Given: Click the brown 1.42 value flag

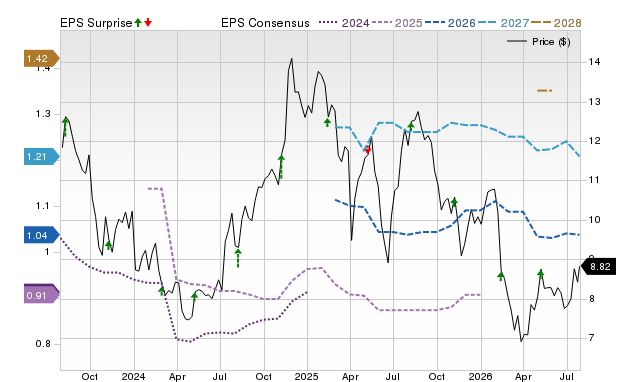Looking at the screenshot, I should (x=41, y=59).
